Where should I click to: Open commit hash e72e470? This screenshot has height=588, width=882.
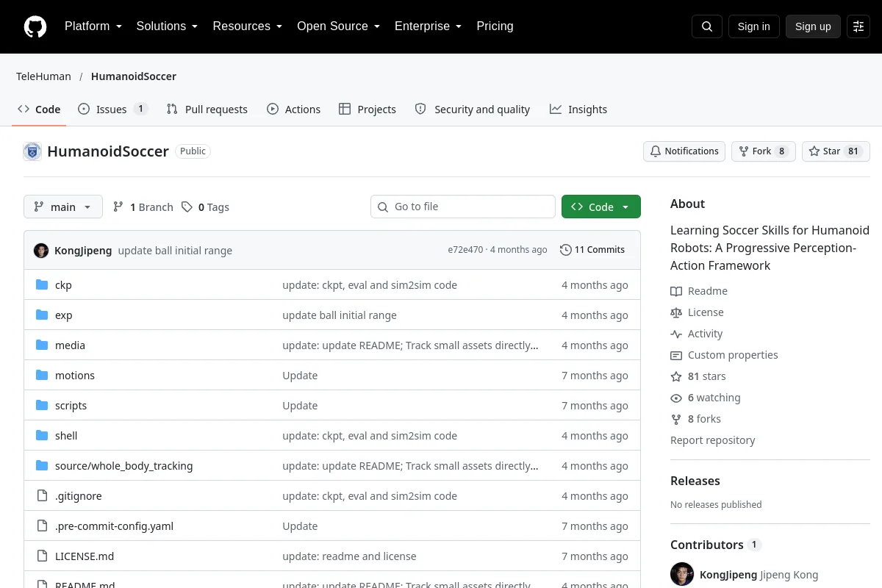point(465,250)
